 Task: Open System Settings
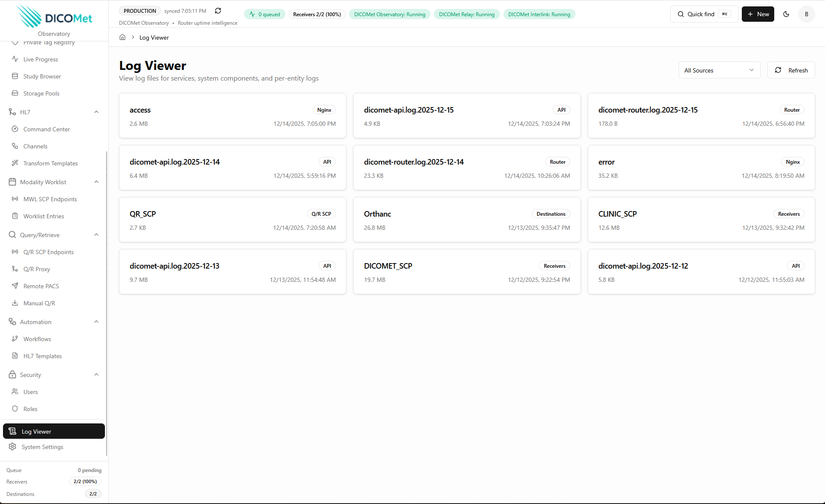click(x=42, y=446)
